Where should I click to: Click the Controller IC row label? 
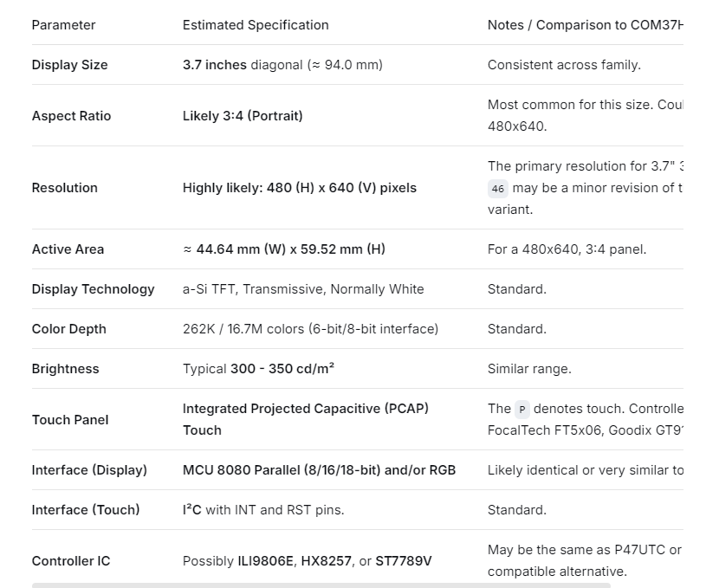pyautogui.click(x=71, y=561)
